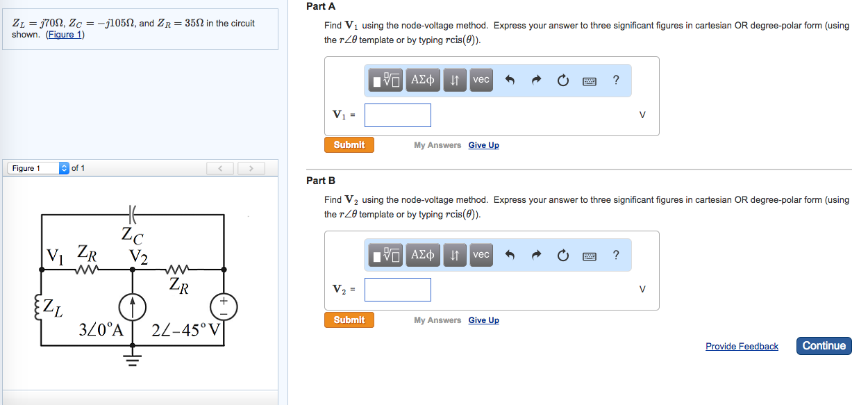Submit the Part A answer
This screenshot has height=405, width=868.
[349, 144]
